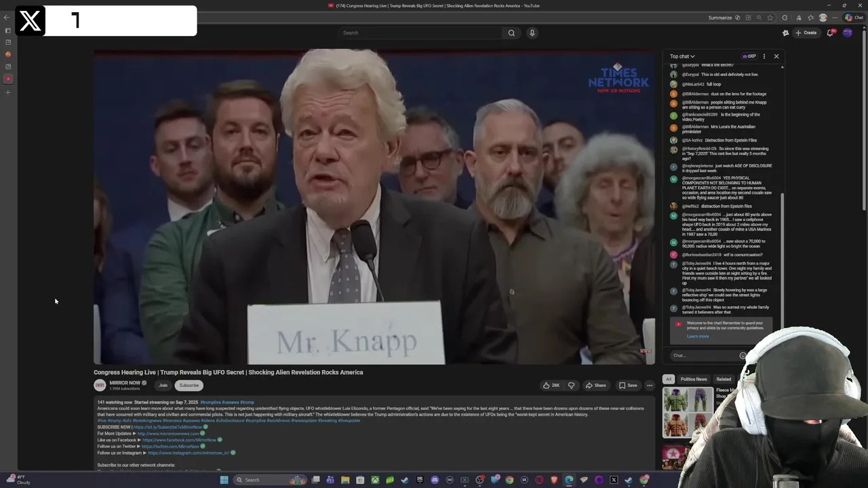Click the bit.ly SubscribeToMirrorNow link

167,427
